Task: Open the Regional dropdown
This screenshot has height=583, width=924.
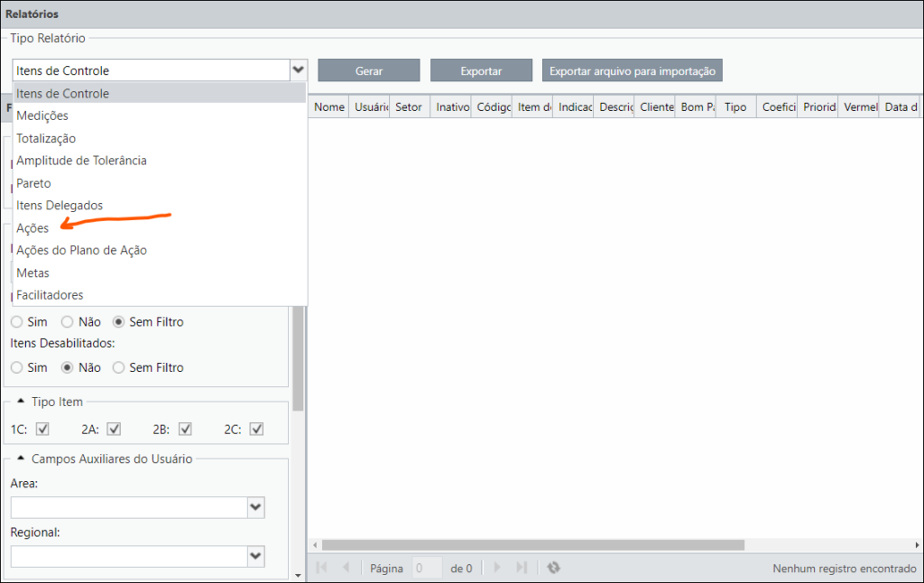Action: [x=255, y=556]
